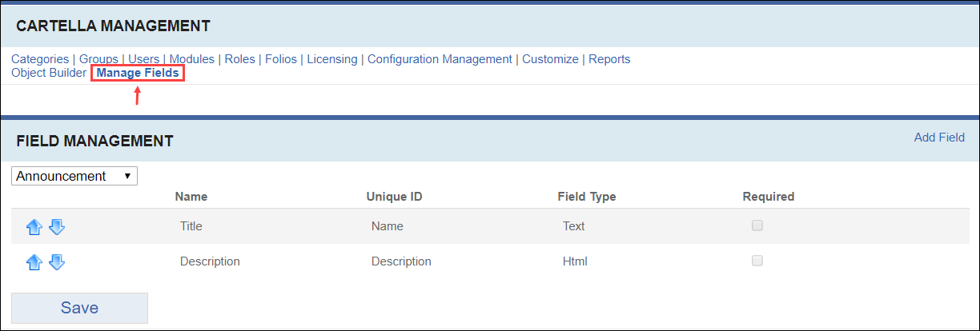Click the Name column header
The width and height of the screenshot is (980, 331).
(191, 197)
